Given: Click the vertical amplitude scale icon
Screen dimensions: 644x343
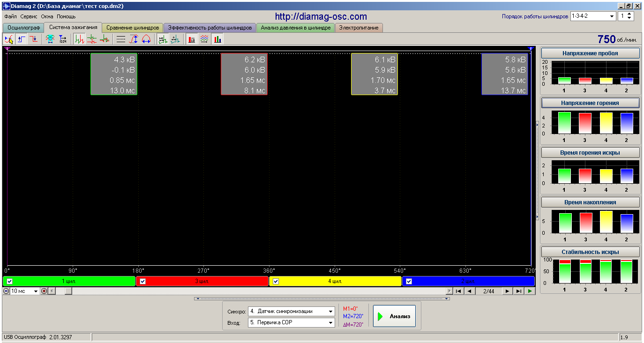Looking at the screenshot, I should click(134, 39).
